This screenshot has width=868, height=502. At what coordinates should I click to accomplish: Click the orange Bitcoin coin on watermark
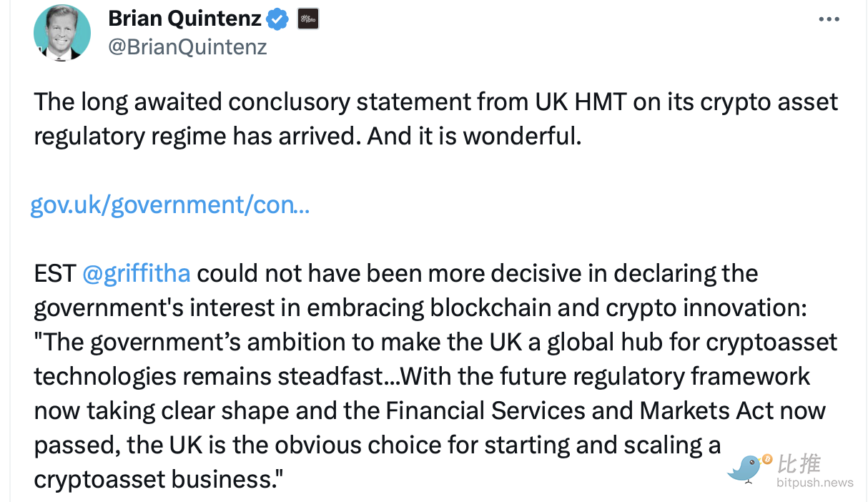767,458
